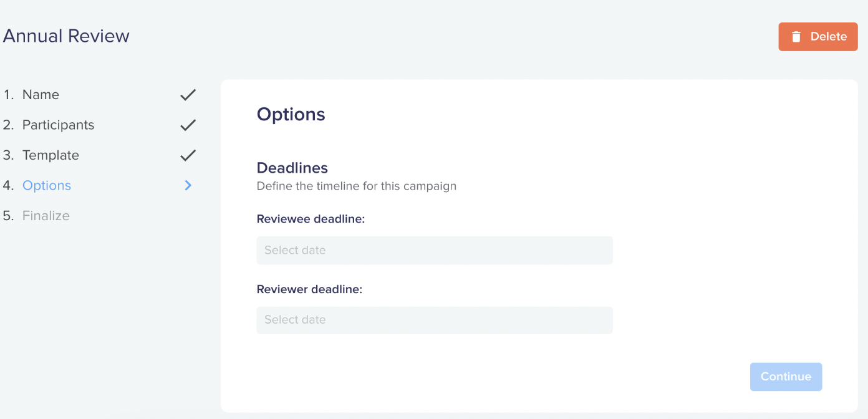Click the checkmark beside Participants step

click(188, 125)
